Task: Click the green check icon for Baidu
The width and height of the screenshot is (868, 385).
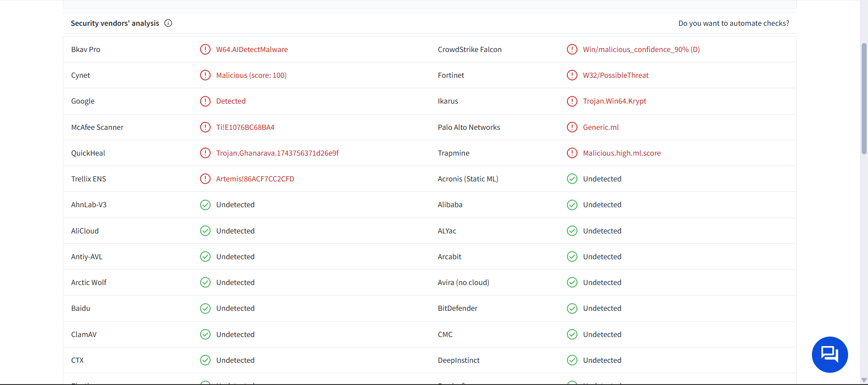Action: tap(205, 308)
